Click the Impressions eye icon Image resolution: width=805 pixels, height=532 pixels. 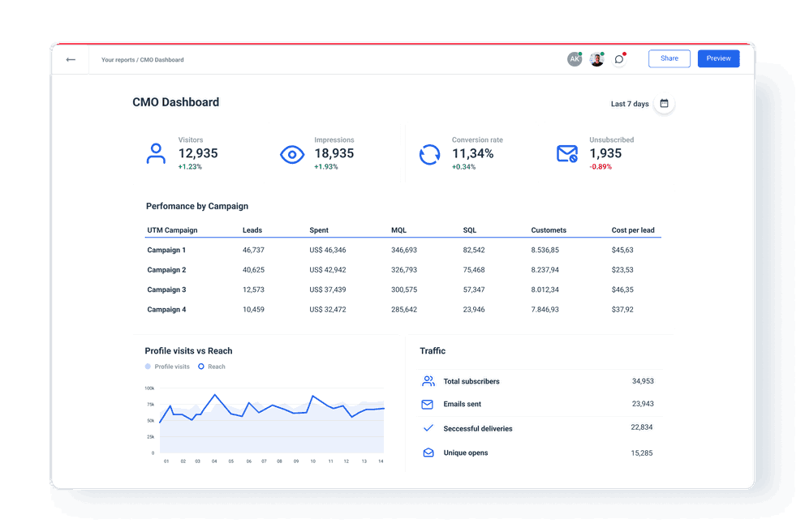coord(292,153)
